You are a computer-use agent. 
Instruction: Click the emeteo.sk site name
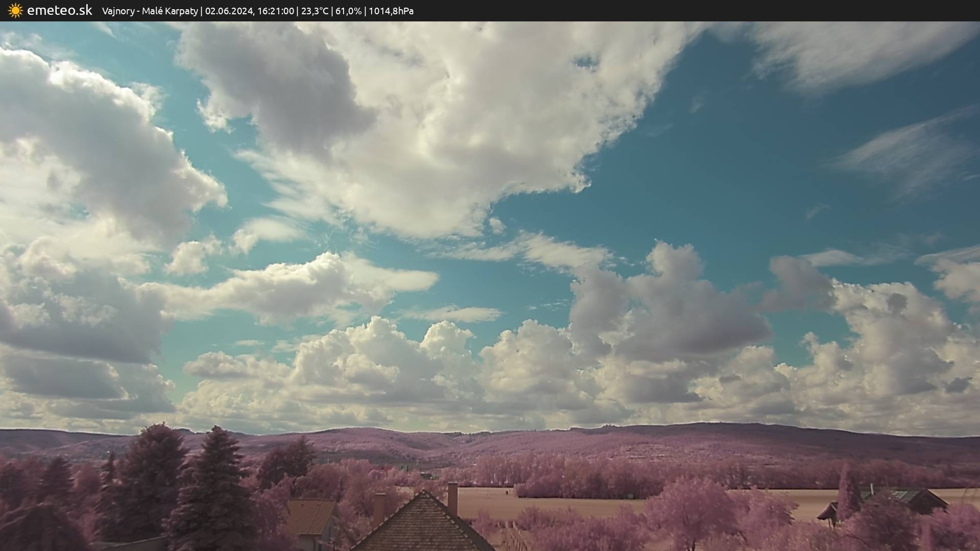[59, 10]
